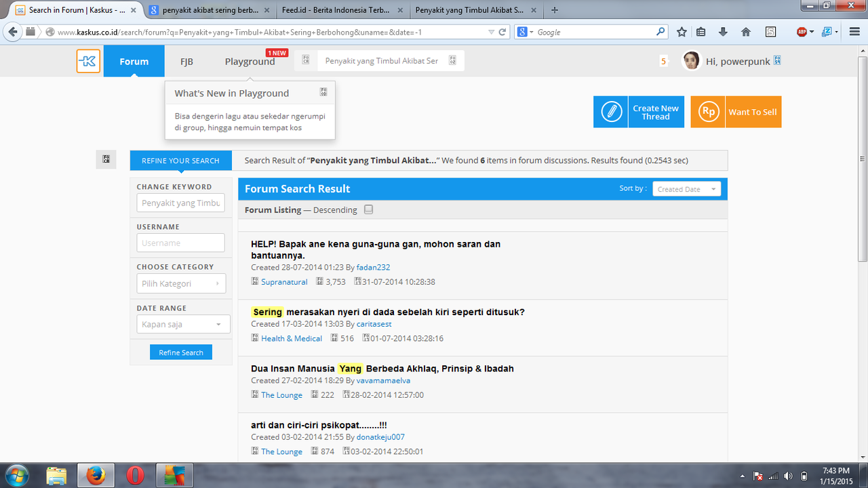Bookmark this page with the star icon

pos(682,32)
